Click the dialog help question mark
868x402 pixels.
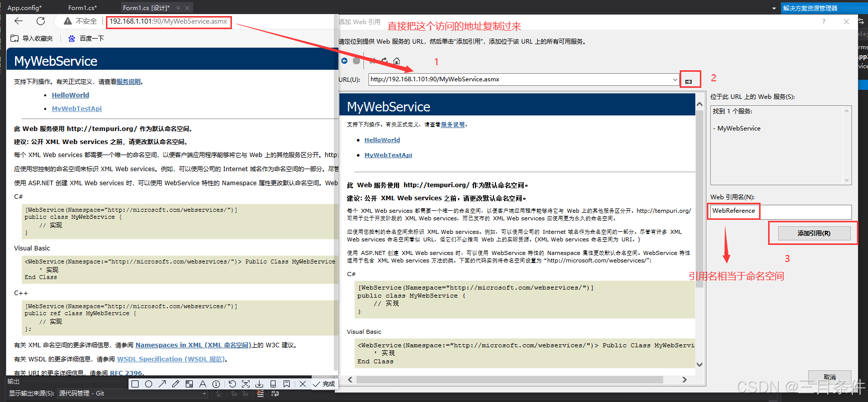click(x=824, y=22)
